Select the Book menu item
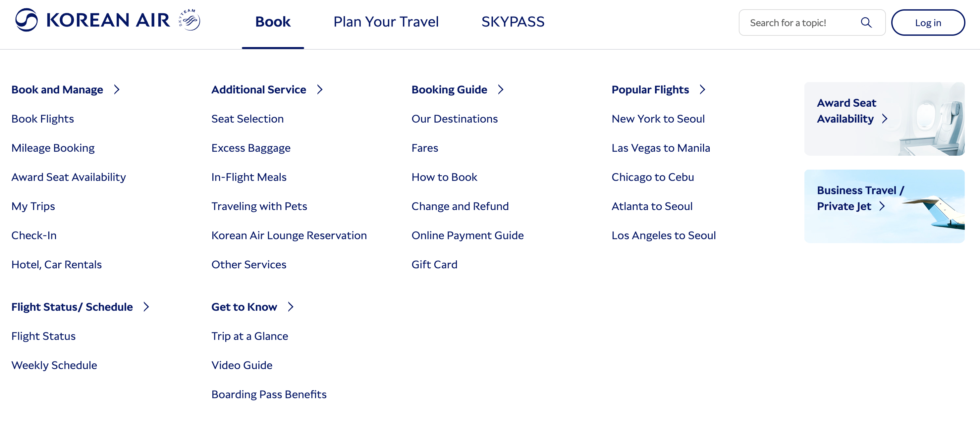Screen dimensions: 980x428 click(273, 22)
